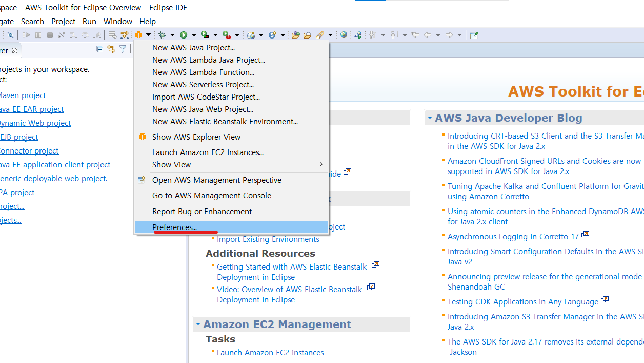Click the orange AWS Toolkit cube icon
This screenshot has height=363, width=644.
click(x=138, y=35)
